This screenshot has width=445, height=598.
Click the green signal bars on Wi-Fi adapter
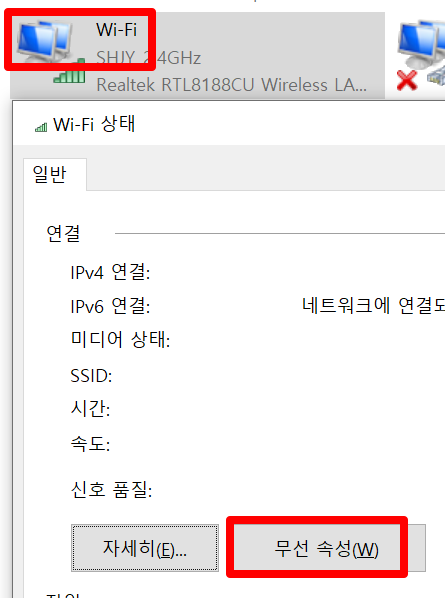(x=69, y=72)
